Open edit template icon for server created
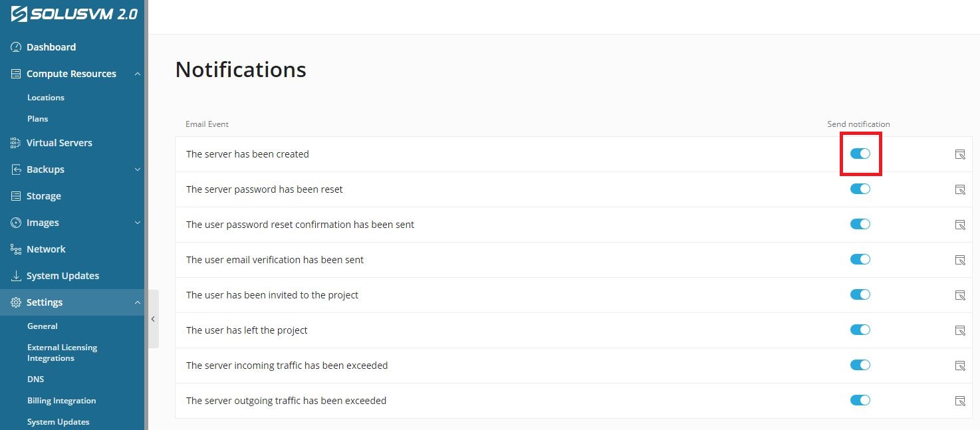Screen dimensions: 980x430 (960, 154)
